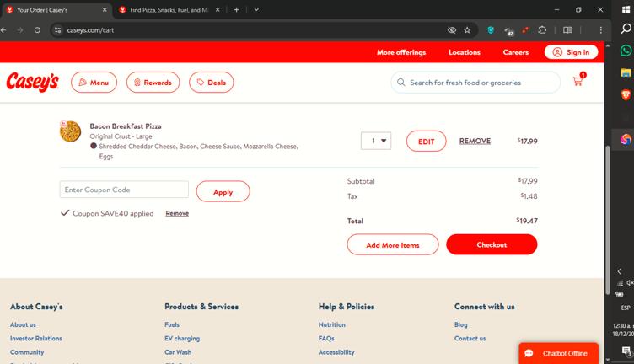Open the Blog link
Viewport: 634px width, 364px height.
click(461, 324)
